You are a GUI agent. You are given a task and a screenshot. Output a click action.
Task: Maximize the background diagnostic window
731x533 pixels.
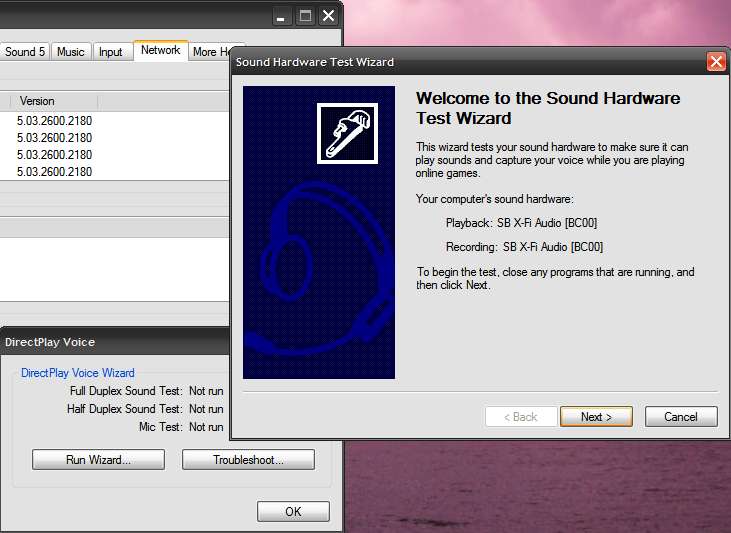[x=305, y=16]
